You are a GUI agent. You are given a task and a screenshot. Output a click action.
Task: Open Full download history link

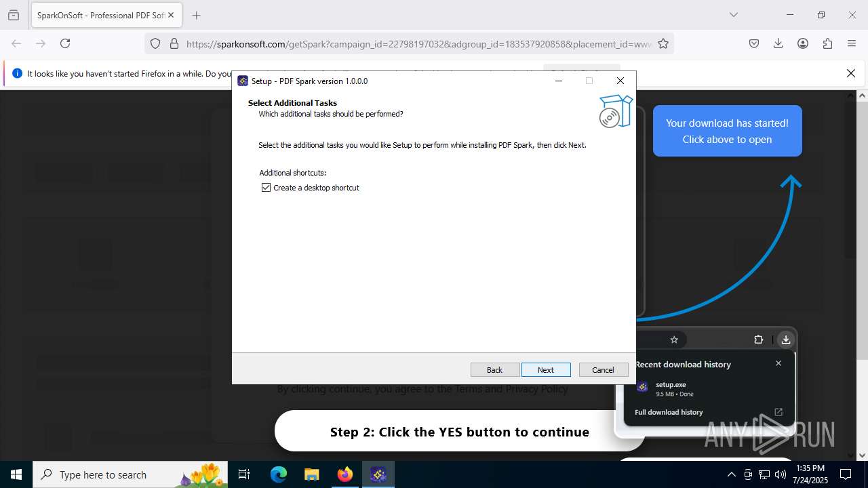(669, 412)
